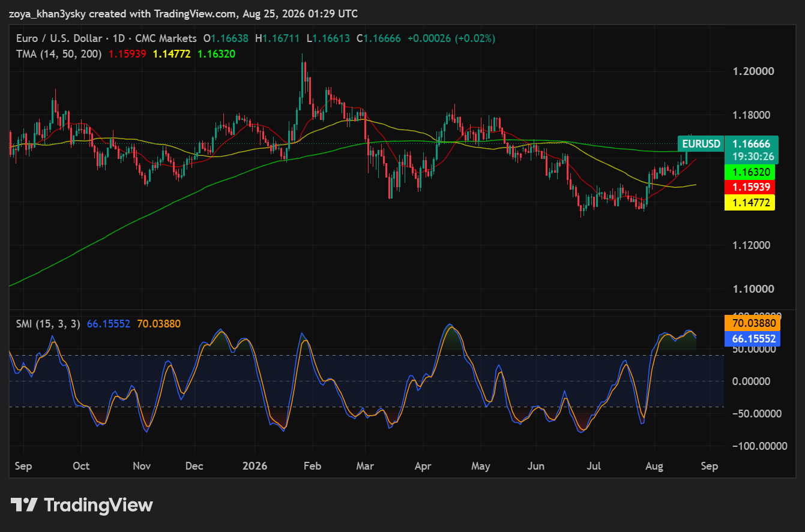805x532 pixels.
Task: Click the "Sep" label preceding Oct
Action: pyautogui.click(x=24, y=466)
